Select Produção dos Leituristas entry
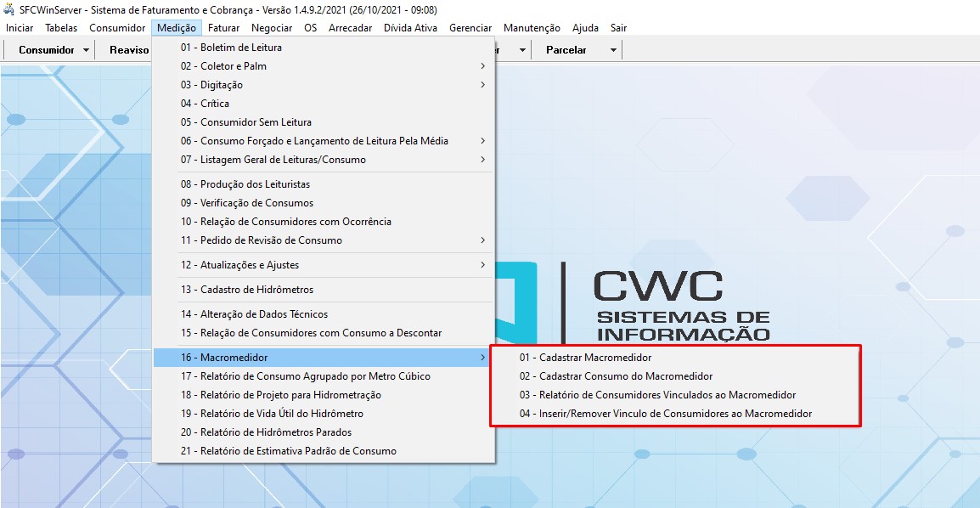 245,184
